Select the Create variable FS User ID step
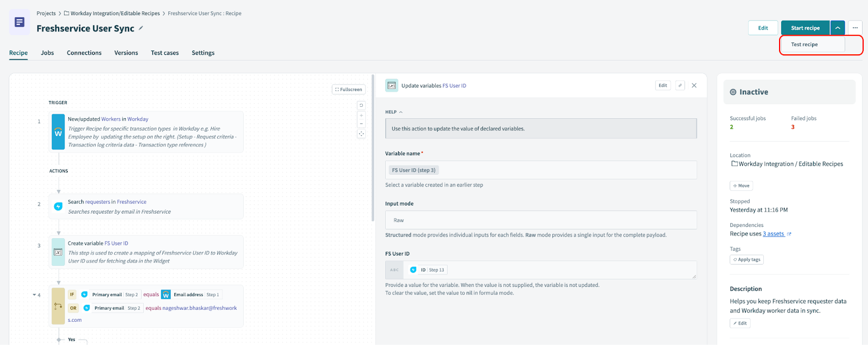868x345 pixels. 146,252
